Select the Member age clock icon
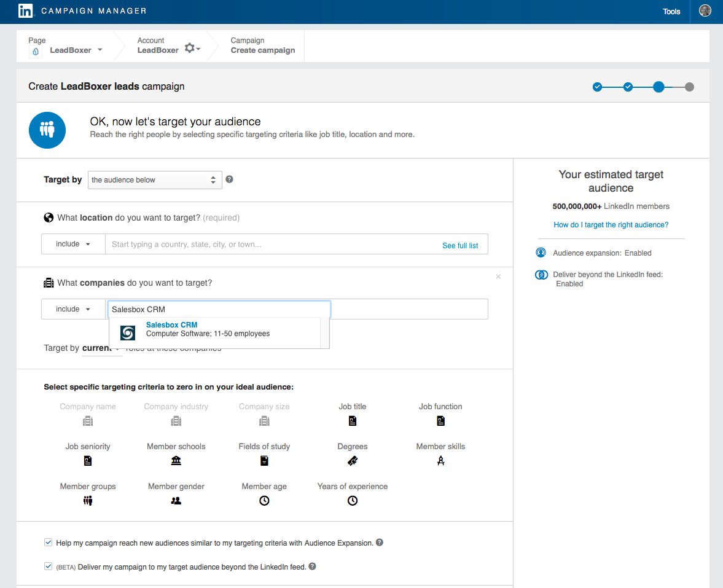This screenshot has height=588, width=723. click(x=264, y=501)
